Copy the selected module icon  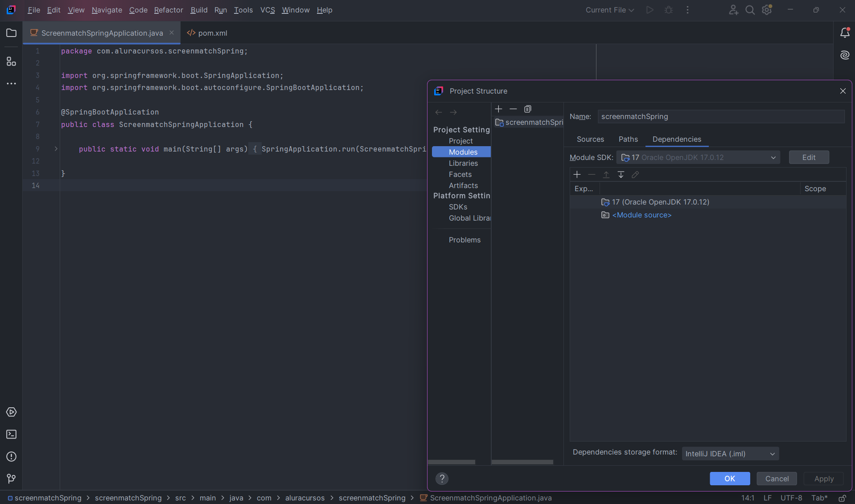528,109
